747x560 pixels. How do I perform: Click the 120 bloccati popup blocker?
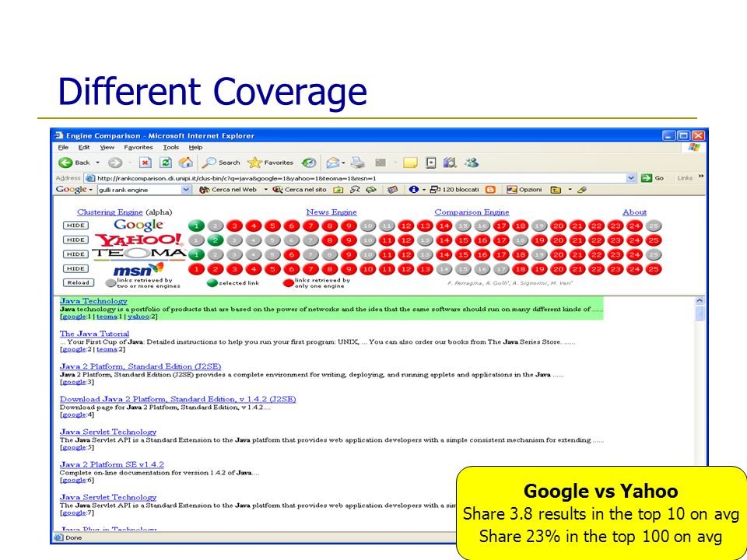(x=454, y=190)
